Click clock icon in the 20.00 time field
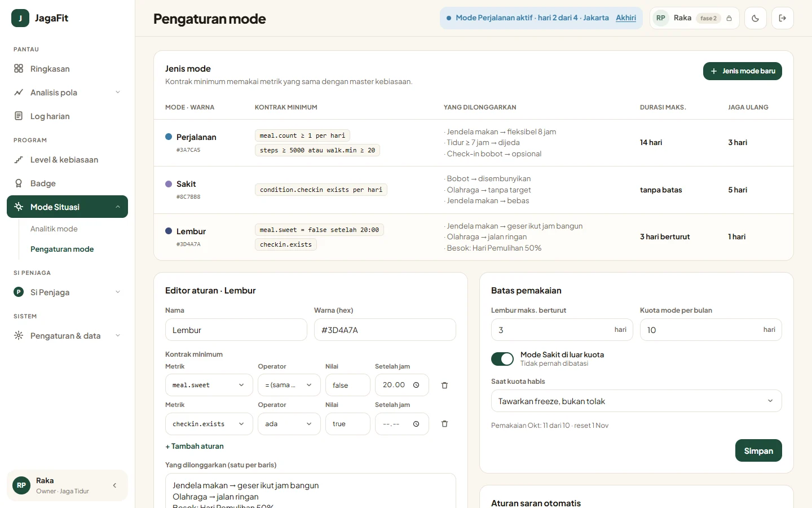Image resolution: width=812 pixels, height=508 pixels. pyautogui.click(x=416, y=385)
